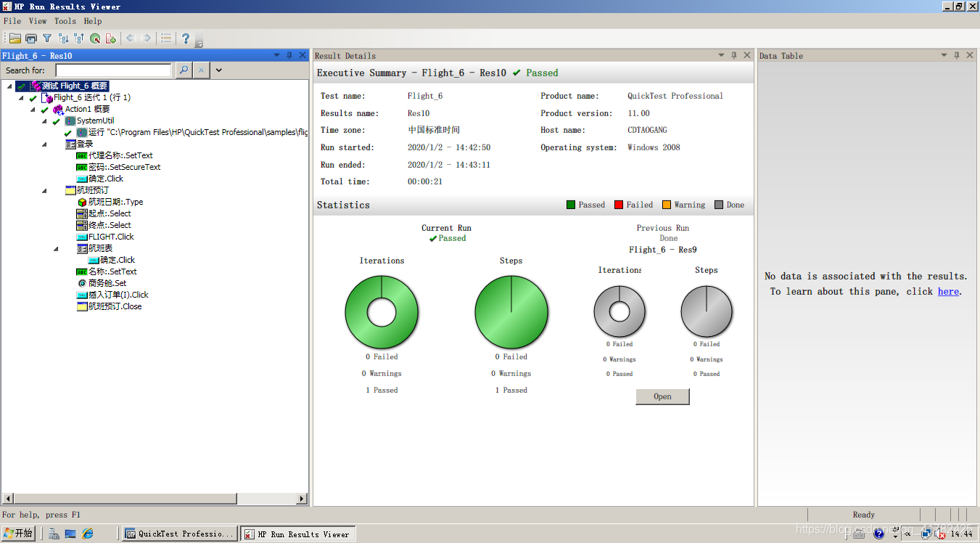Click the green target find toolbar icon

(x=95, y=38)
